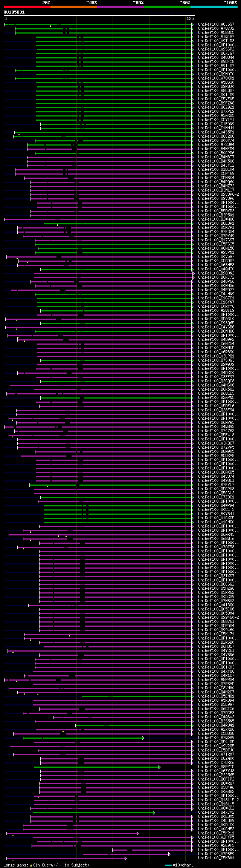Select UniRef100_B9IJG7 hit label
Screen dimensions: 241x868
(x=216, y=66)
